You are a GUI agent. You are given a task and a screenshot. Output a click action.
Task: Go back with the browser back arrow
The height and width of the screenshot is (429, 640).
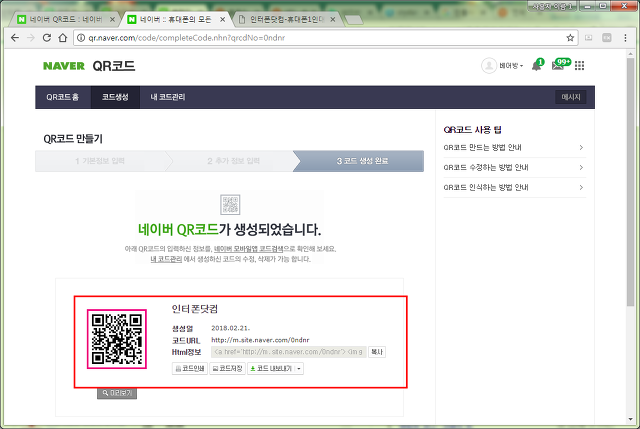pyautogui.click(x=15, y=38)
